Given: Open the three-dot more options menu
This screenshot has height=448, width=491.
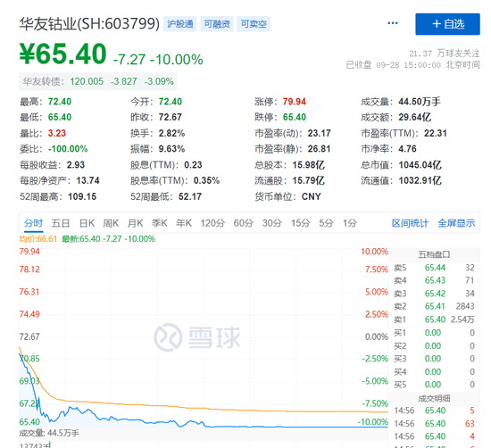Looking at the screenshot, I should pos(393,23).
